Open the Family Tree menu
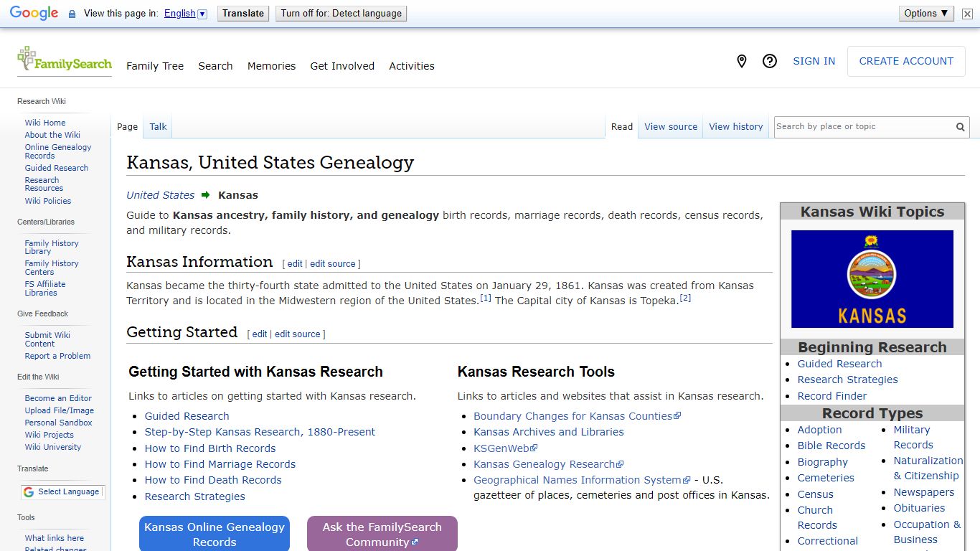The width and height of the screenshot is (980, 551). (x=155, y=66)
